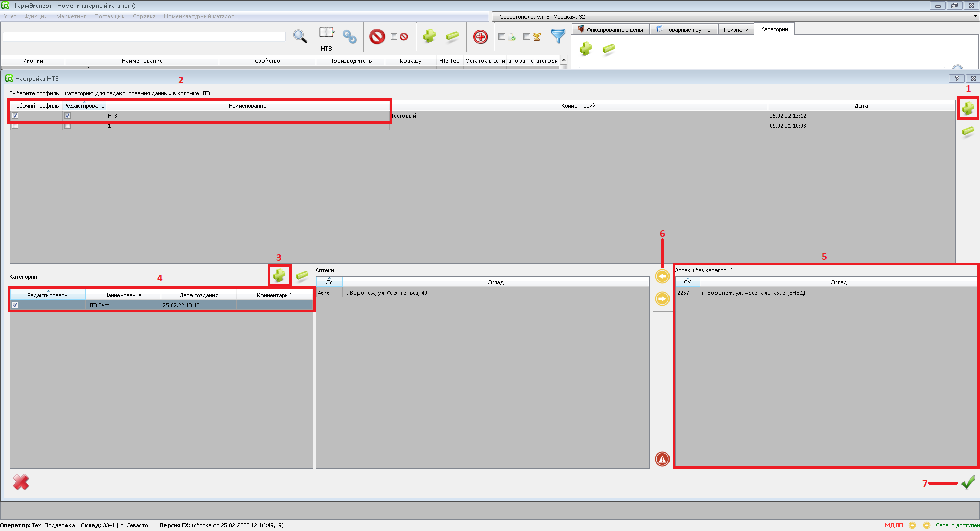Switch to the Товарные группы tab
Screen dimensions: 980x531
[684, 30]
